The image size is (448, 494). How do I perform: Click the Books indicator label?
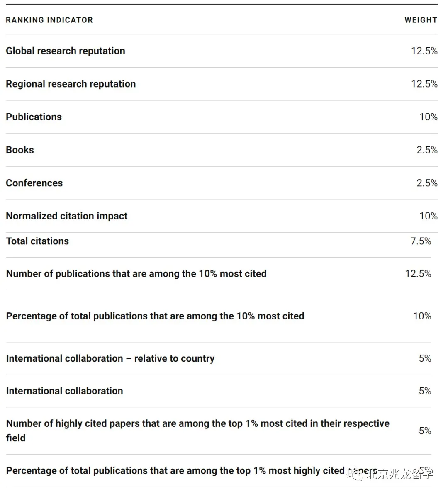tap(20, 150)
